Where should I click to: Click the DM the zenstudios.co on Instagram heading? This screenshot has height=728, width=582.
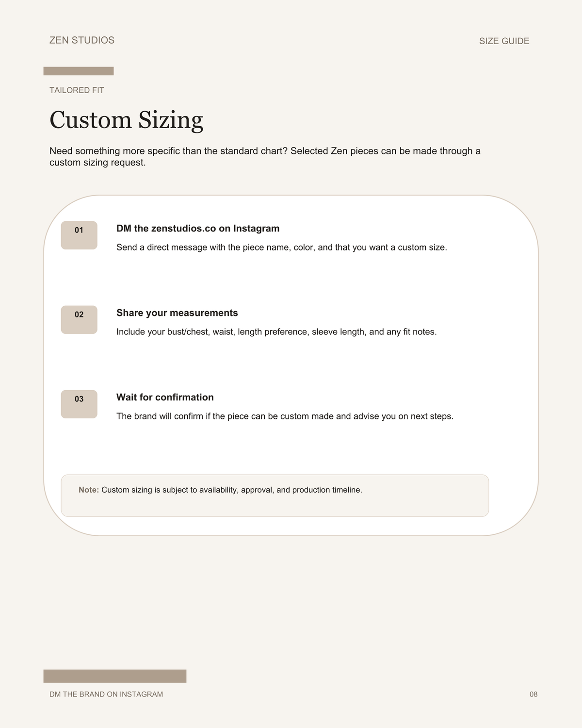[x=198, y=229]
